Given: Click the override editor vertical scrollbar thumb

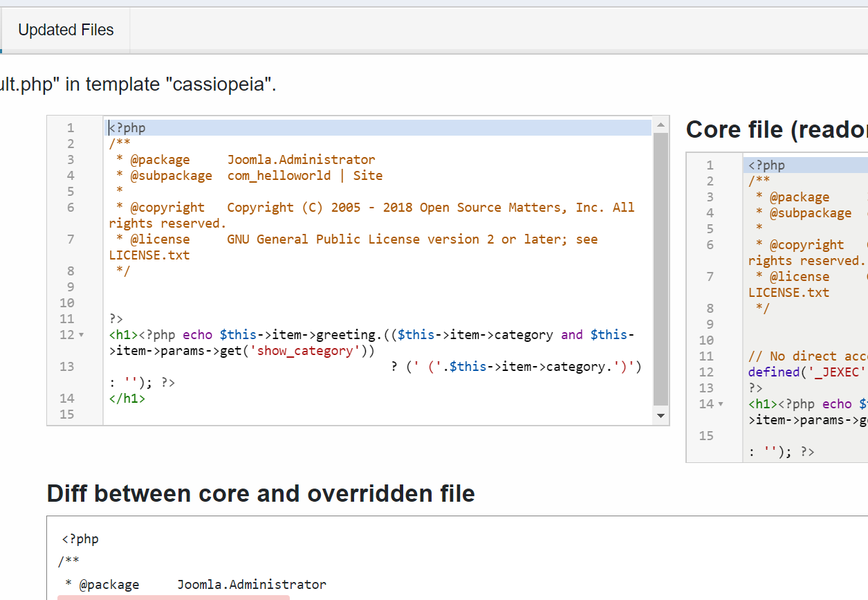Looking at the screenshot, I should point(661,269).
